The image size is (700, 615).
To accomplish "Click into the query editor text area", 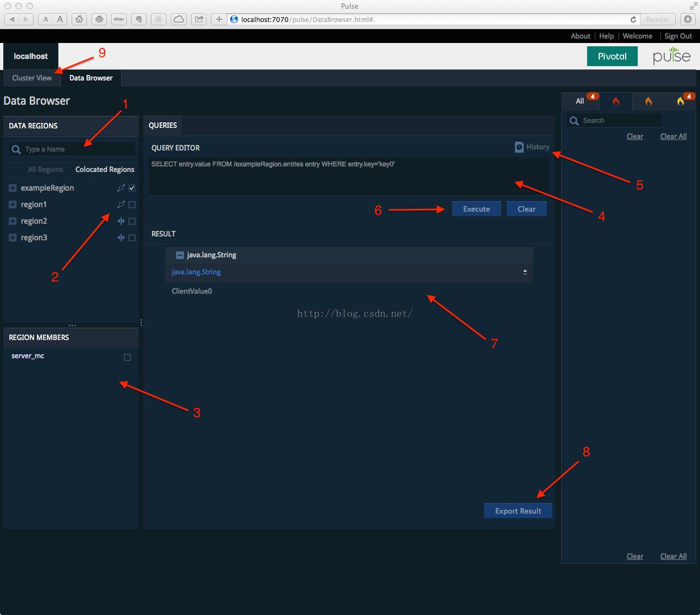I will click(x=349, y=176).
